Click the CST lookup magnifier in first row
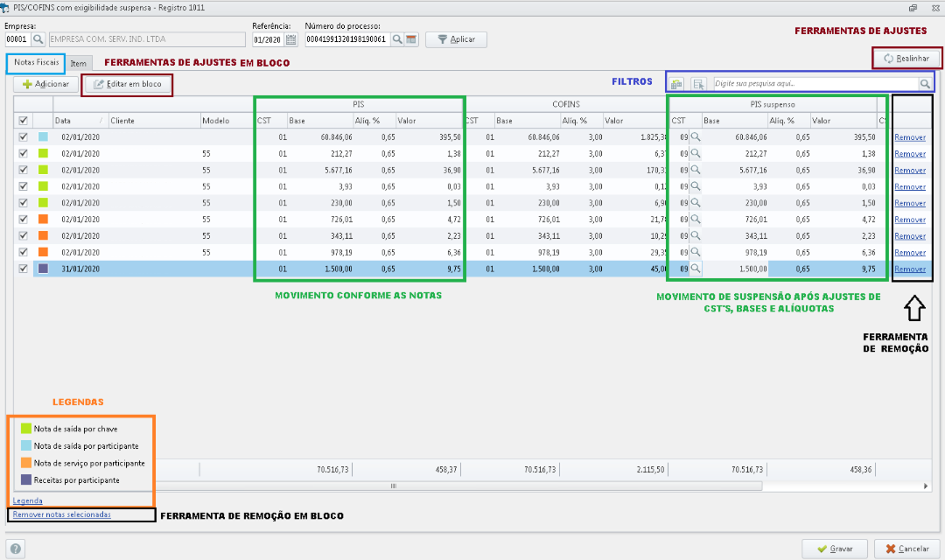The width and height of the screenshot is (945, 560). [696, 136]
